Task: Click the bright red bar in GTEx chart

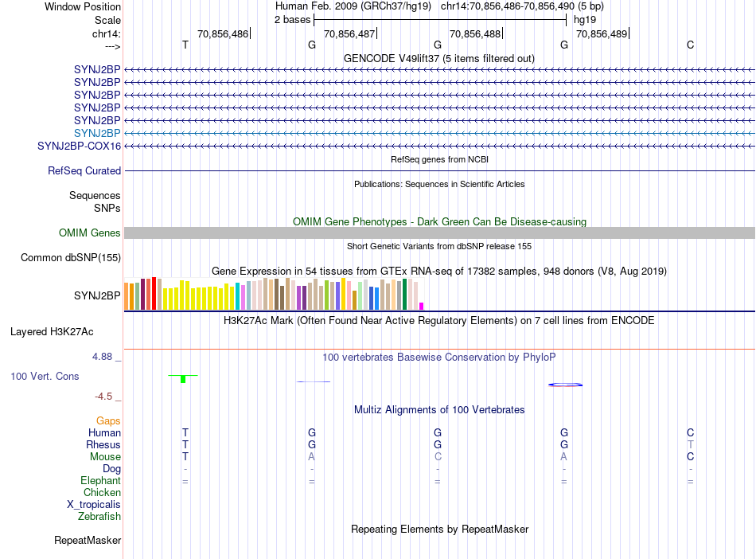Action: (154, 293)
